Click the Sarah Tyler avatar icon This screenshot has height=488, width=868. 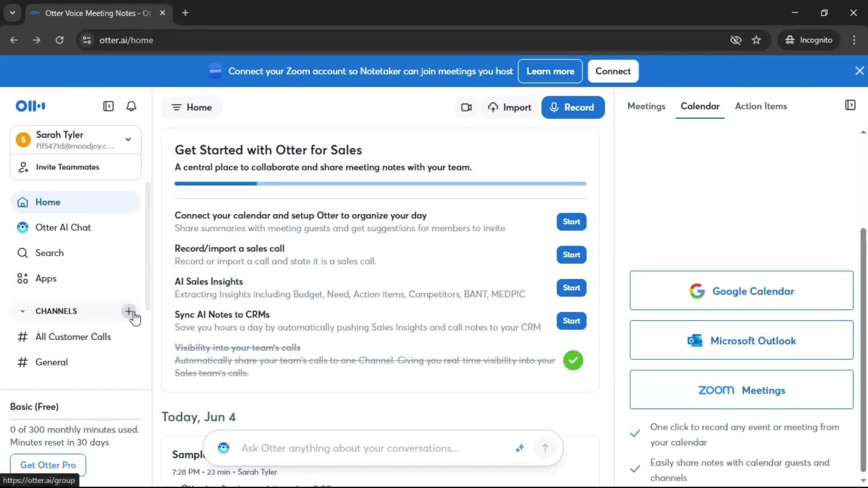click(x=23, y=140)
